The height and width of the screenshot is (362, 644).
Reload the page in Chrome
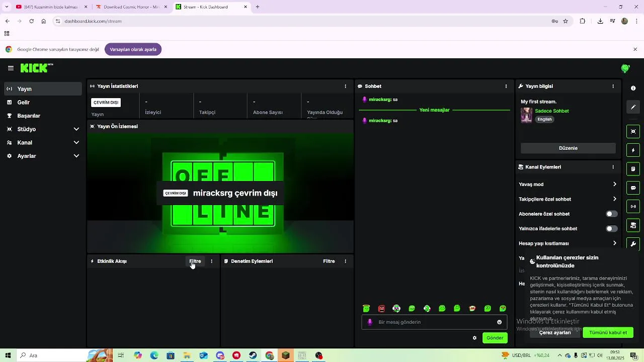(31, 21)
